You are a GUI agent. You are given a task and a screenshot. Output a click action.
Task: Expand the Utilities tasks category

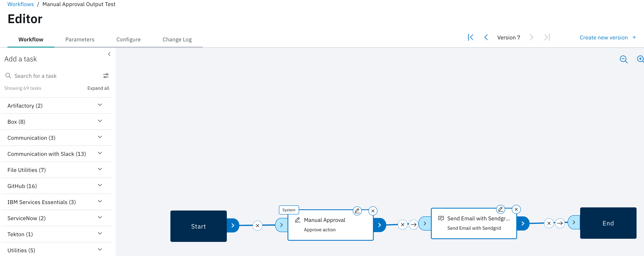point(100,250)
